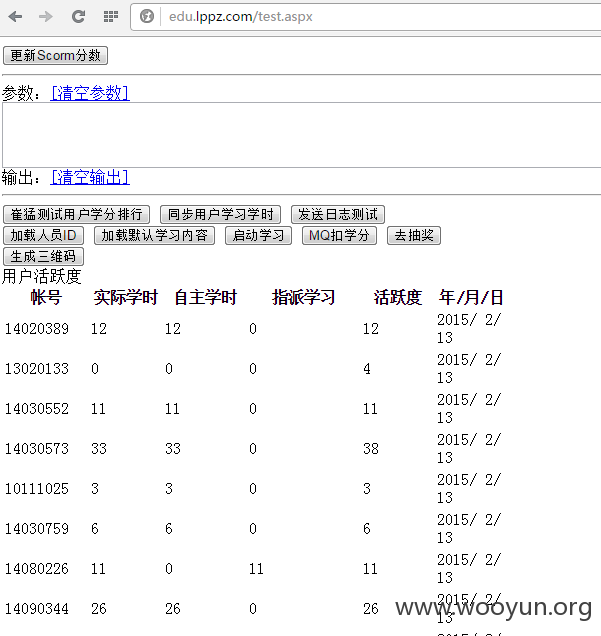The image size is (601, 636).
Task: Select 自主学时 value 33 in row 14030573
Action: click(x=172, y=449)
